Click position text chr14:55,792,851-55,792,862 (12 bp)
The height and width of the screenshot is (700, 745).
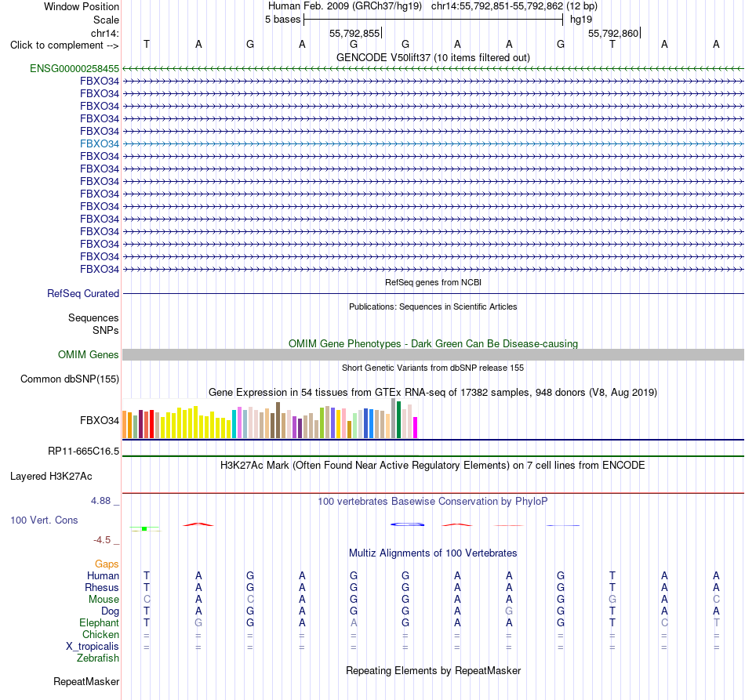pyautogui.click(x=514, y=6)
